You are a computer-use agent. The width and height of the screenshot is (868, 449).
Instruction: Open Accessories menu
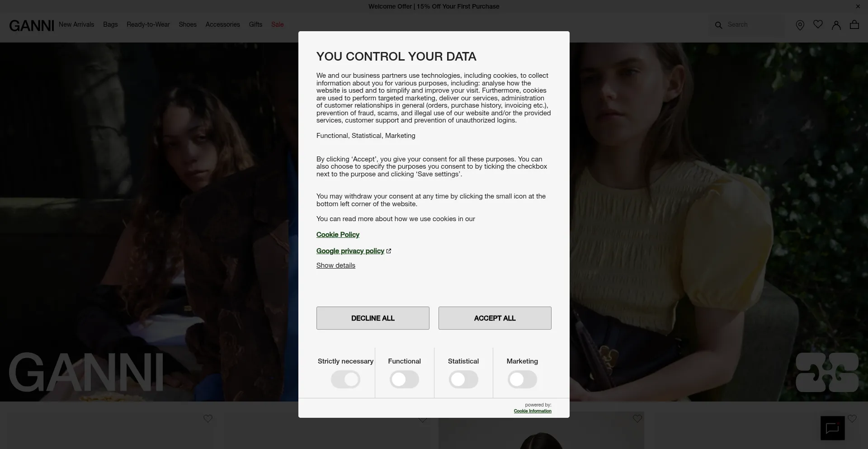(x=223, y=24)
